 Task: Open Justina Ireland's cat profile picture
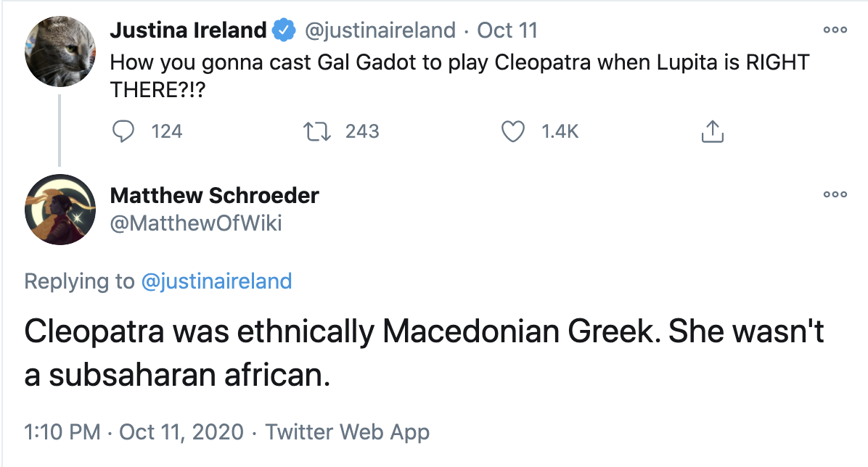(x=60, y=51)
